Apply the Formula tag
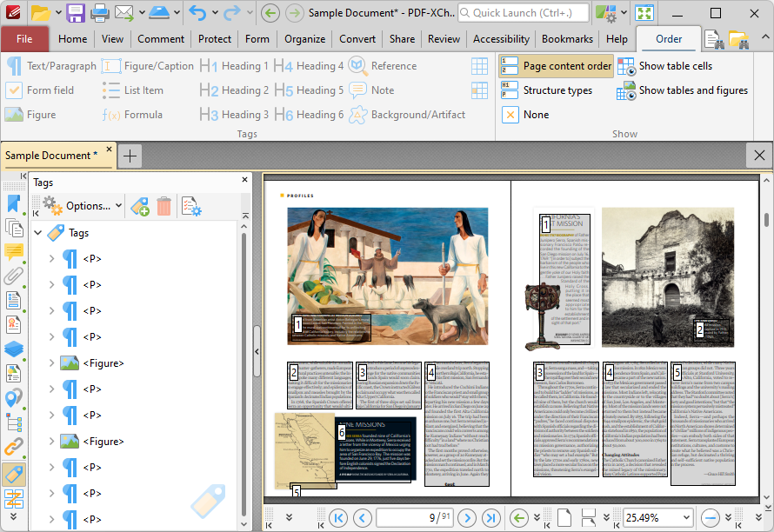 132,115
